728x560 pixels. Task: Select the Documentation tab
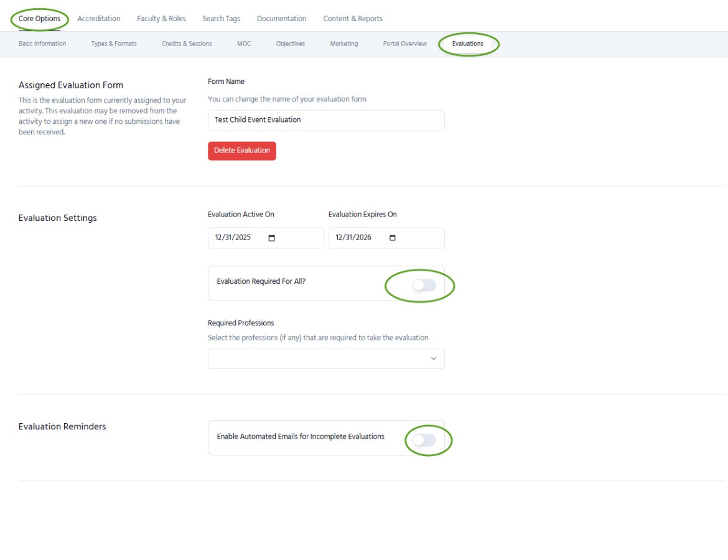point(281,19)
